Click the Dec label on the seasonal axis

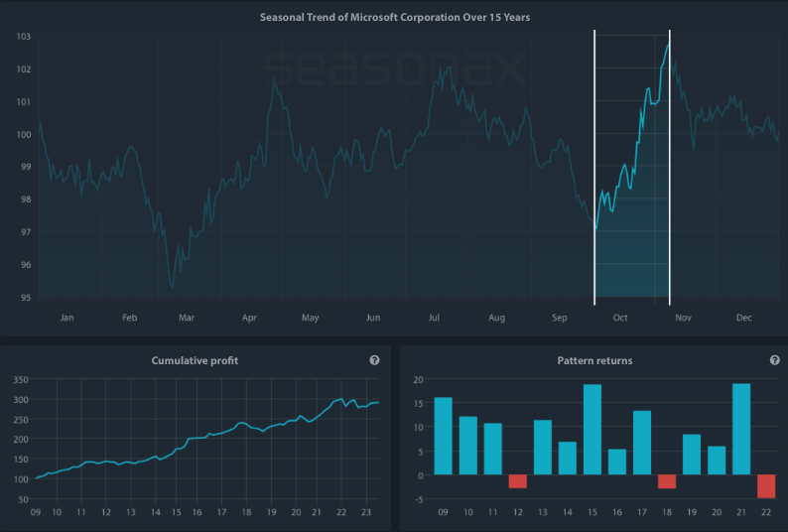click(743, 318)
